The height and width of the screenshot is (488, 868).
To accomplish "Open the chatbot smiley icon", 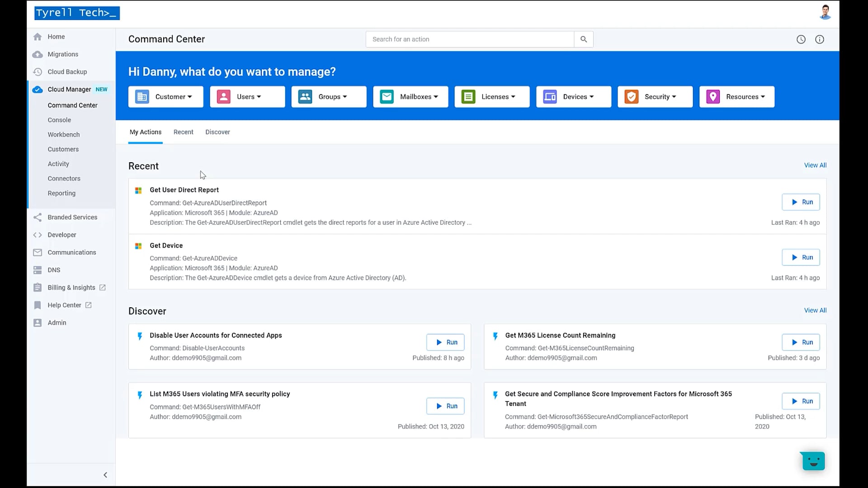I will [x=813, y=461].
